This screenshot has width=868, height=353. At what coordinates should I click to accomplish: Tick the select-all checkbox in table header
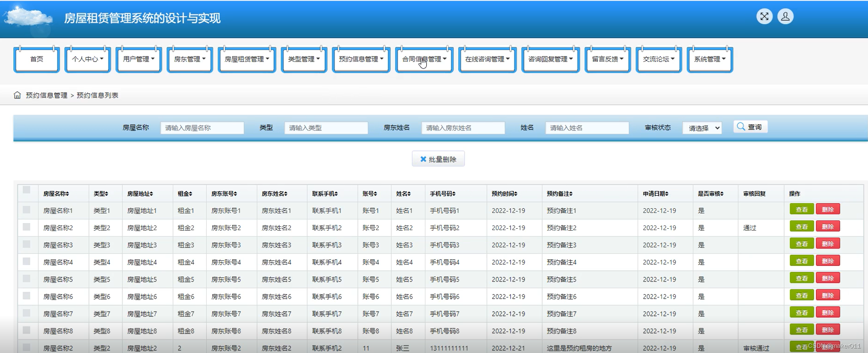[26, 190]
